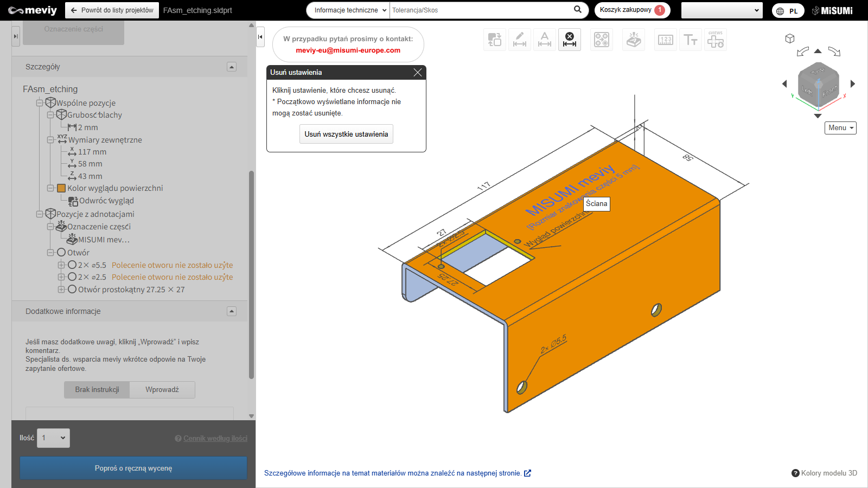Click the 6VIEWS download icon

pos(716,40)
